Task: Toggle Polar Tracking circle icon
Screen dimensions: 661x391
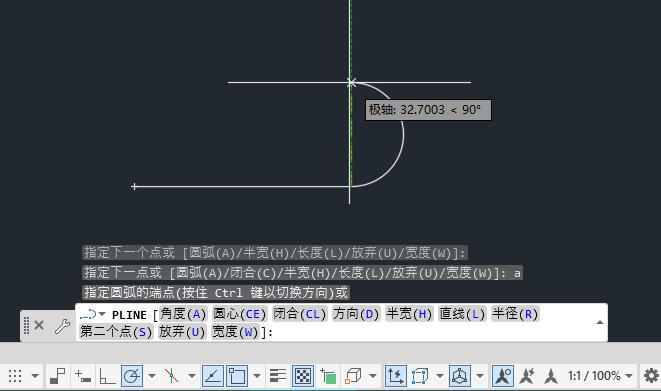Action: pyautogui.click(x=132, y=376)
